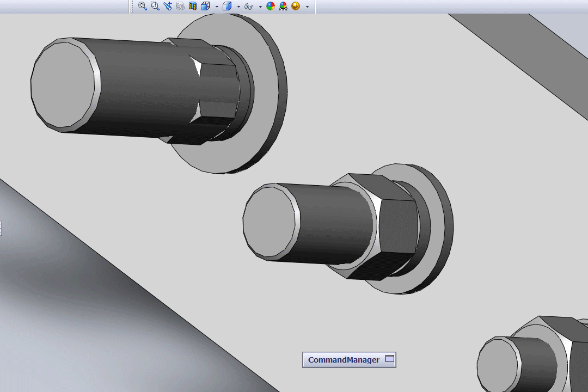Viewport: 588px width, 392px height.
Task: Toggle the Section View icon
Action: coord(193,6)
